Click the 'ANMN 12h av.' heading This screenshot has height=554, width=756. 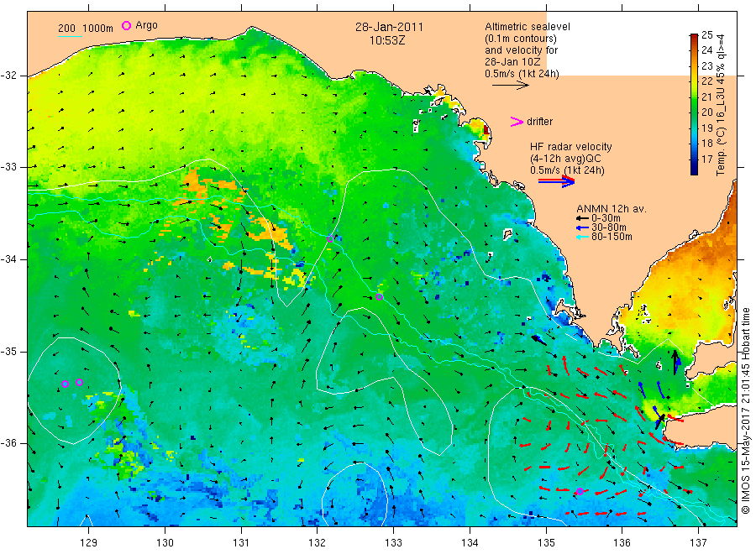612,209
